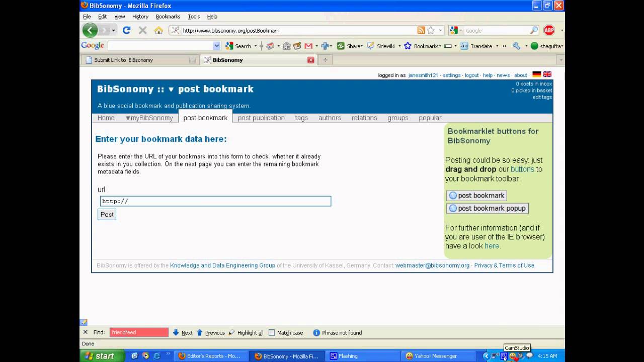Show more Google toolbar buttons chevron
This screenshot has height=362, width=644.
[504, 46]
